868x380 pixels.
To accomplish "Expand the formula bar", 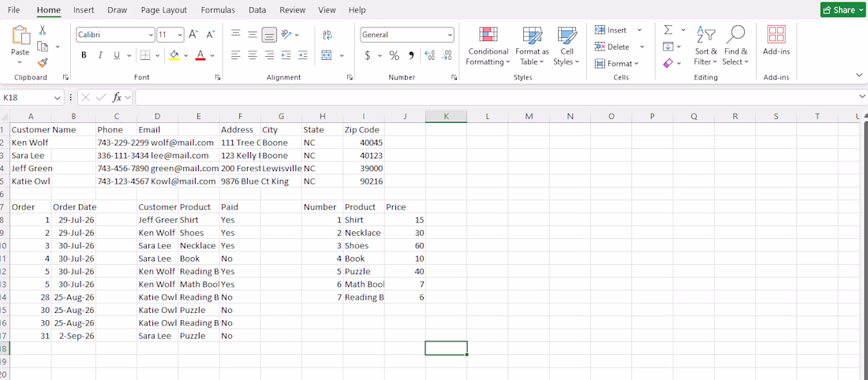I will click(x=862, y=97).
